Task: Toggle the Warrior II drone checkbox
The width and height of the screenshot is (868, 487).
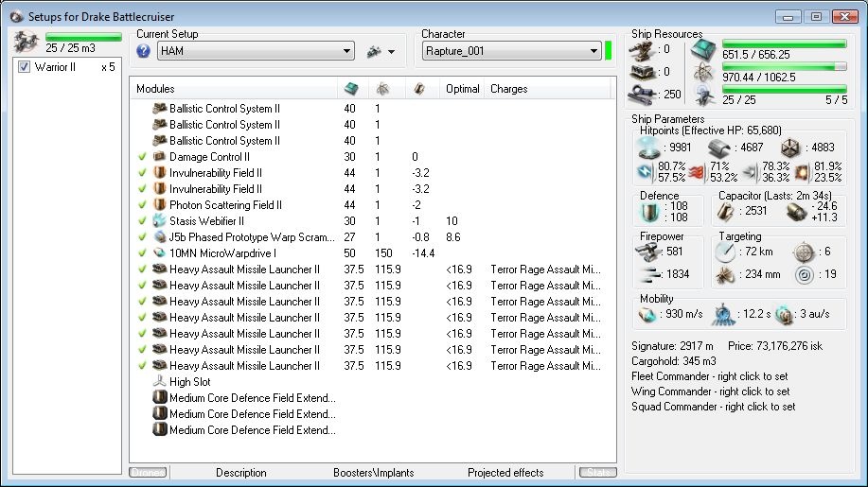Action: (x=24, y=67)
